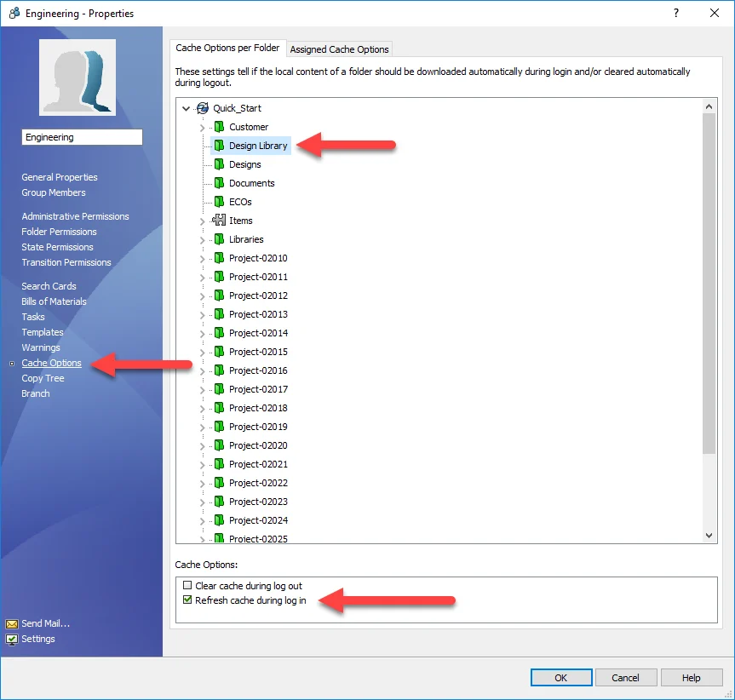
Task: Click the Items puzzle-piece icon
Action: tap(219, 220)
